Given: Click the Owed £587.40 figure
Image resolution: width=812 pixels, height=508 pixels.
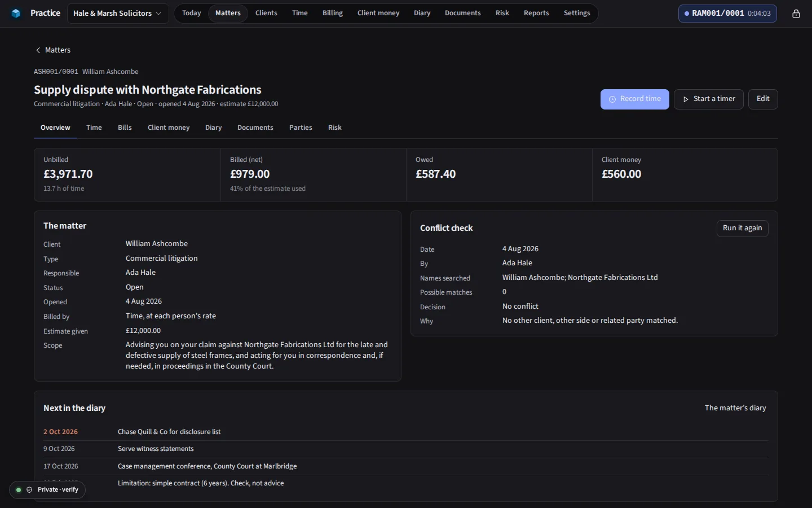Looking at the screenshot, I should 436,174.
